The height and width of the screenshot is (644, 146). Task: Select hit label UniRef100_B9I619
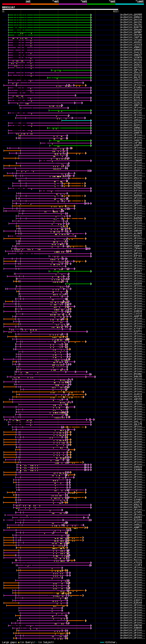tap(131, 95)
